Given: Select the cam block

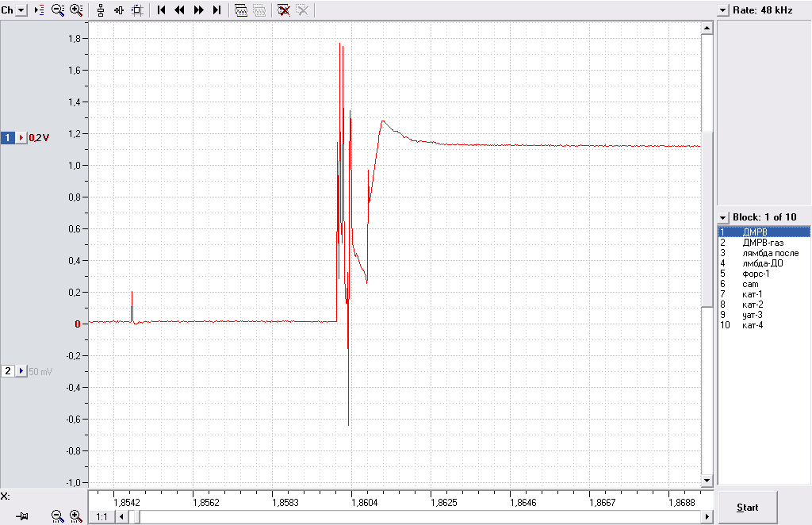Looking at the screenshot, I should pos(764,284).
